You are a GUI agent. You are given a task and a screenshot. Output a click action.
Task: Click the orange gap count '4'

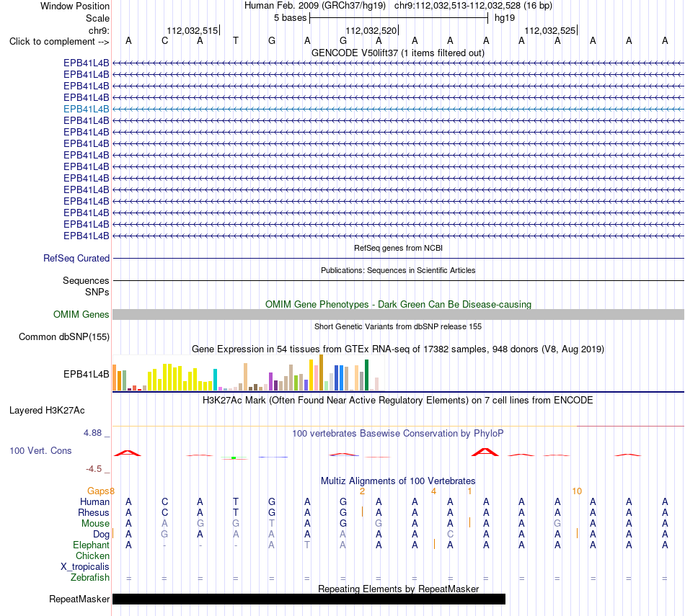pyautogui.click(x=433, y=491)
